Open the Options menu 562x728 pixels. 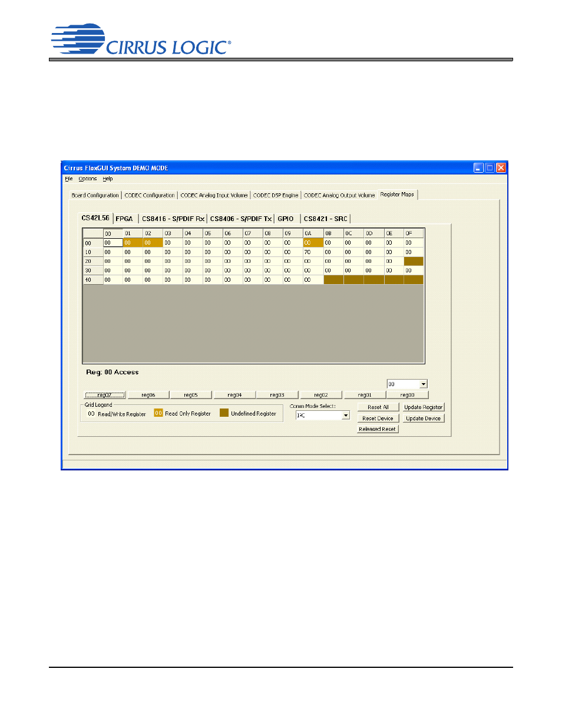point(88,179)
